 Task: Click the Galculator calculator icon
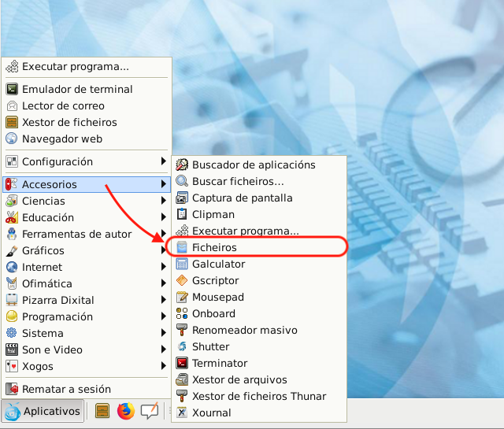point(182,264)
